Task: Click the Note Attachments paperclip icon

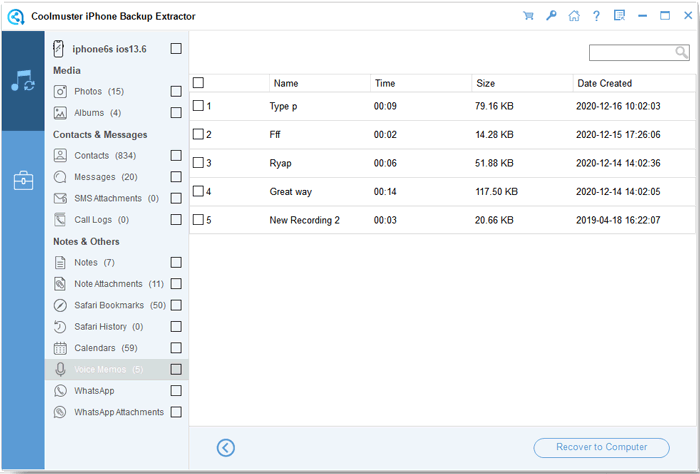Action: coord(60,284)
